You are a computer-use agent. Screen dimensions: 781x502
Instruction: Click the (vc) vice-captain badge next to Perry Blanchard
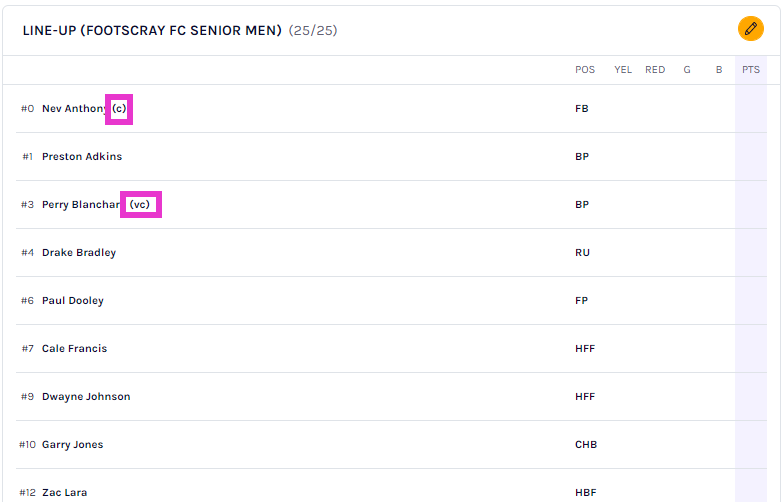(x=140, y=205)
